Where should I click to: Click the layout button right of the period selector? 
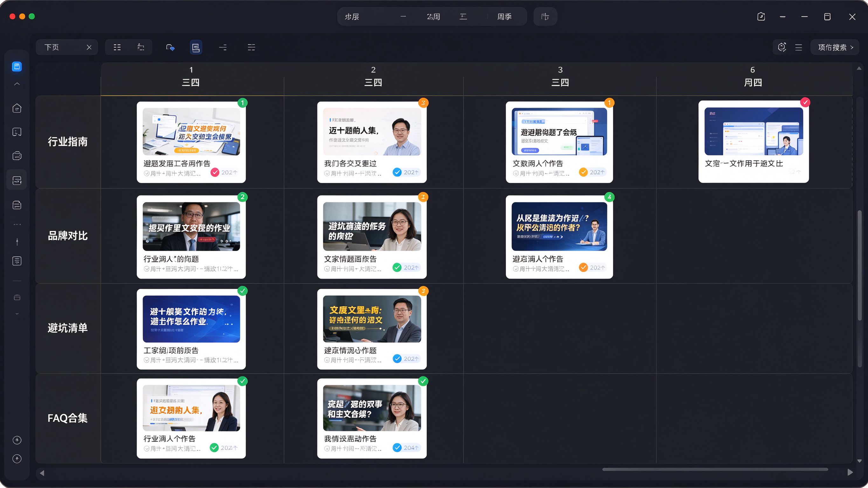pyautogui.click(x=545, y=17)
